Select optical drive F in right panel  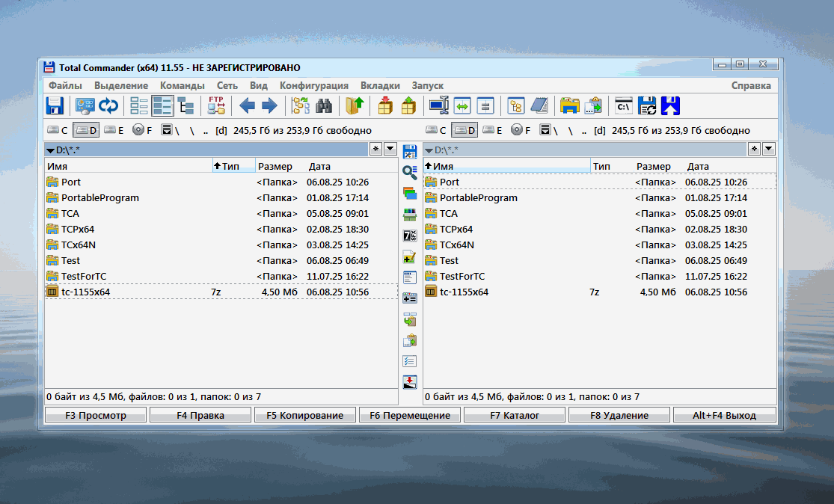521,130
